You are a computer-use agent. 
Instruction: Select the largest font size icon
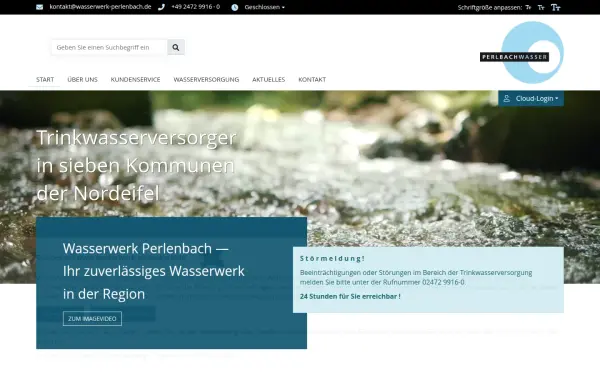point(556,7)
